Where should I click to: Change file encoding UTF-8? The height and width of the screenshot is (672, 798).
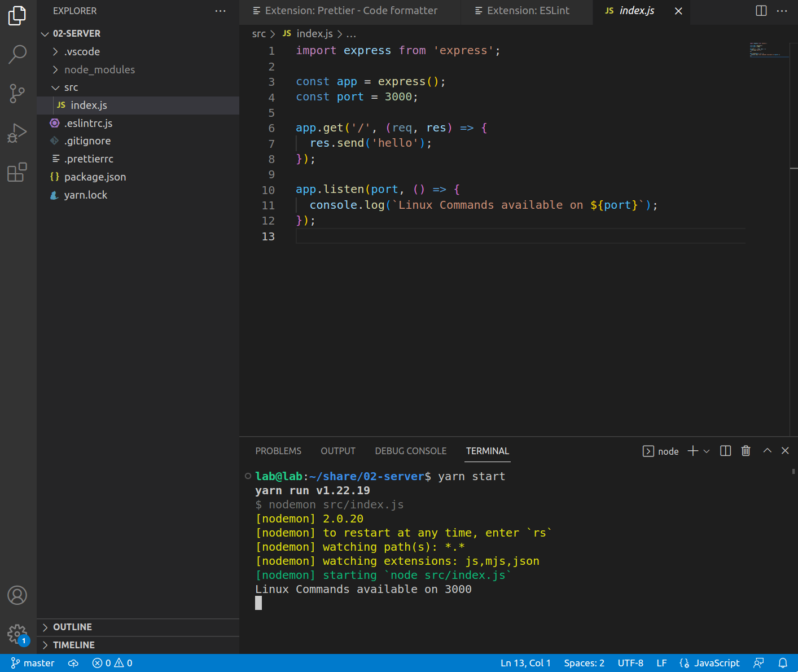pyautogui.click(x=630, y=663)
